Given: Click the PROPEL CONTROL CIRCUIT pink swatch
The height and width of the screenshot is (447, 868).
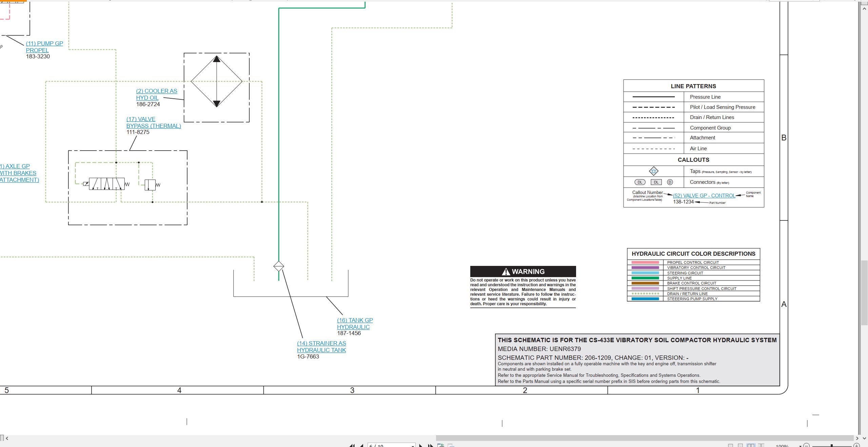Looking at the screenshot, I should pos(645,263).
